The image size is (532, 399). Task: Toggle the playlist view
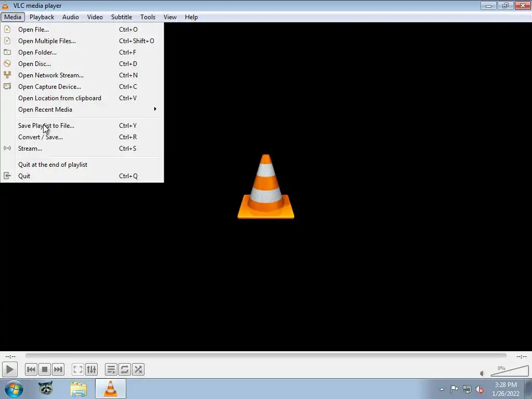pos(111,369)
